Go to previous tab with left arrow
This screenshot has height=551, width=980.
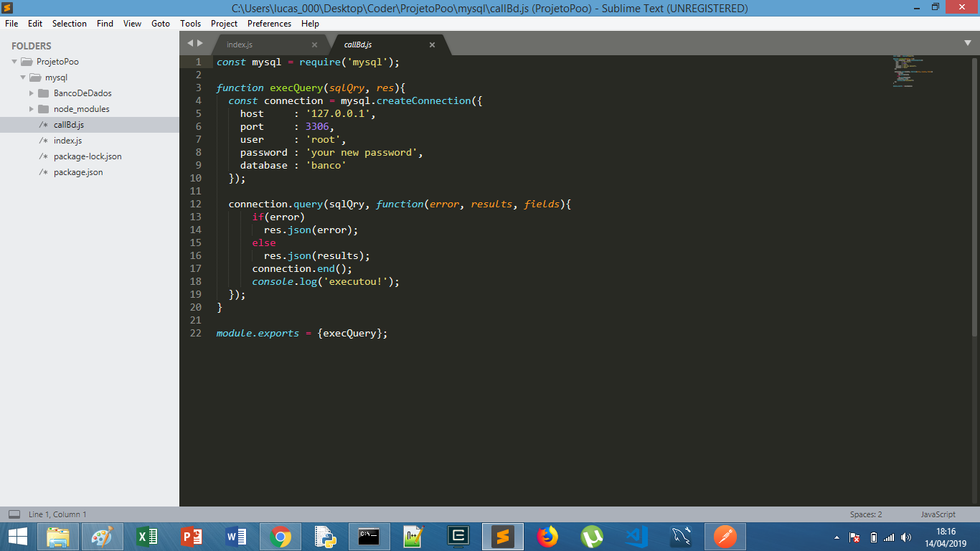tap(190, 43)
